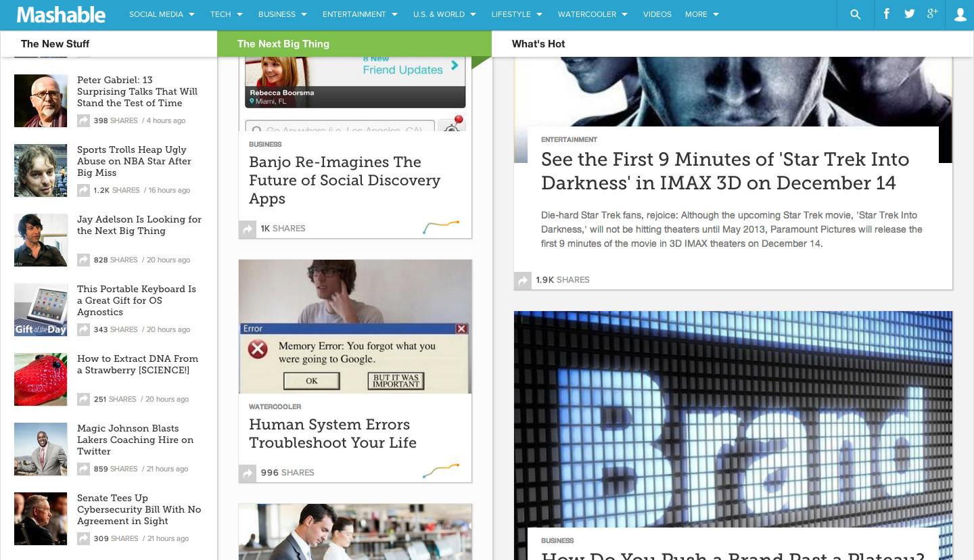Click share icon for Strawberry DNA article
This screenshot has height=560, width=974.
[x=83, y=399]
